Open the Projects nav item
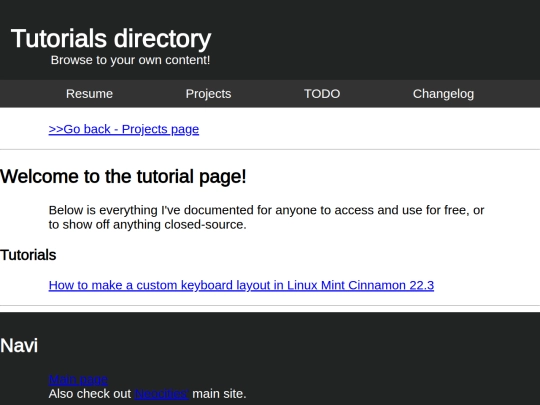 (208, 94)
